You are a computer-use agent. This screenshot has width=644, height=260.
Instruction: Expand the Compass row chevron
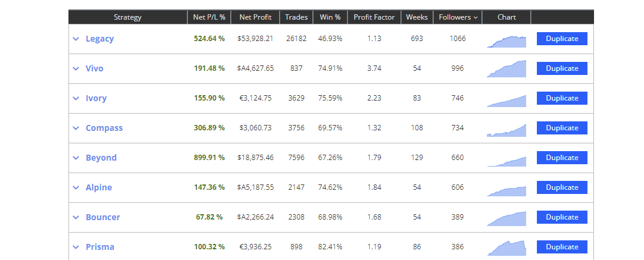pyautogui.click(x=76, y=128)
